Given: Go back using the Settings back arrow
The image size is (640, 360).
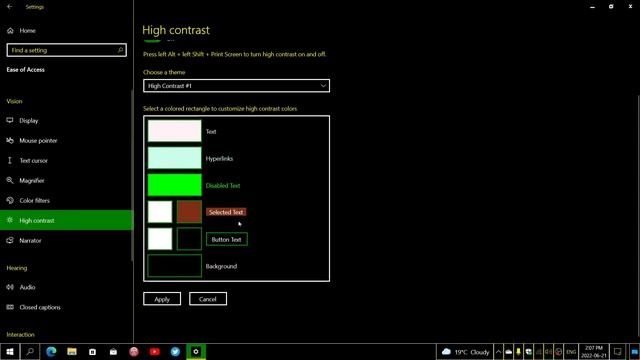Looking at the screenshot, I should click(x=9, y=7).
